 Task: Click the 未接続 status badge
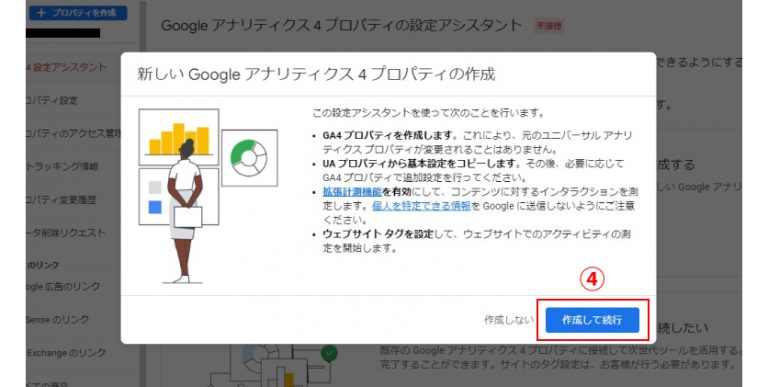[x=549, y=25]
